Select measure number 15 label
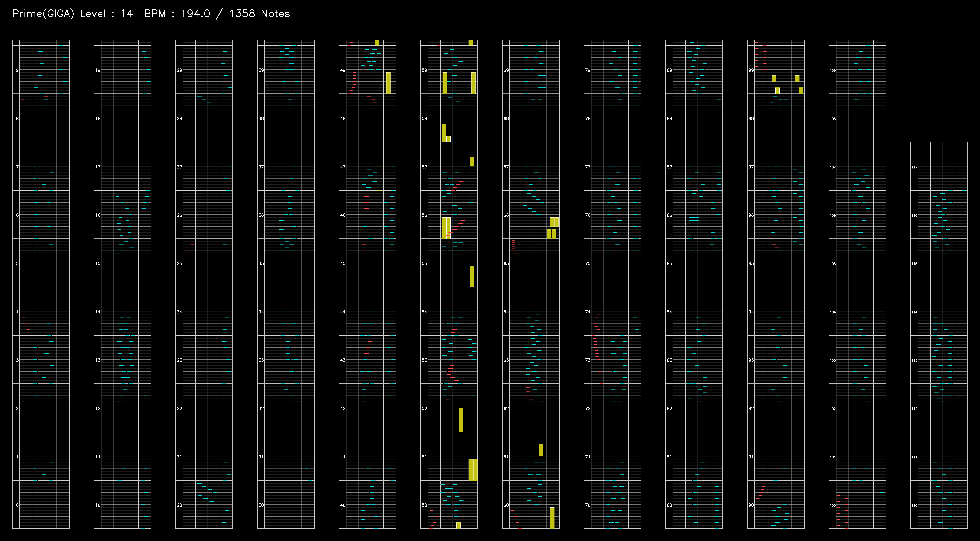980x541 pixels. 98,263
